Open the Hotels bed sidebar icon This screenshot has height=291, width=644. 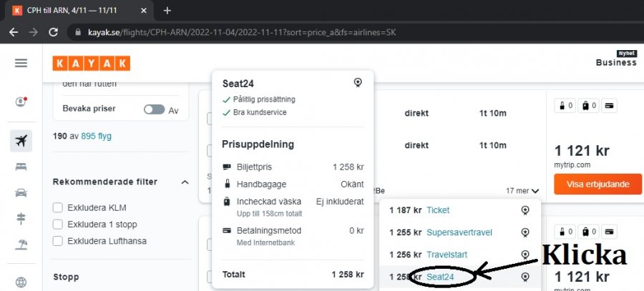21,167
